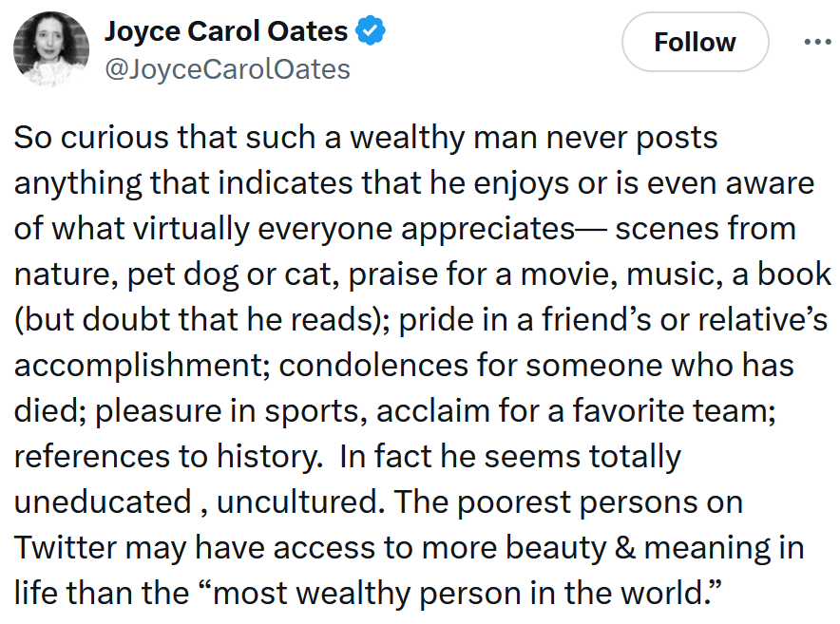Select the verification badge next to the name

[369, 29]
